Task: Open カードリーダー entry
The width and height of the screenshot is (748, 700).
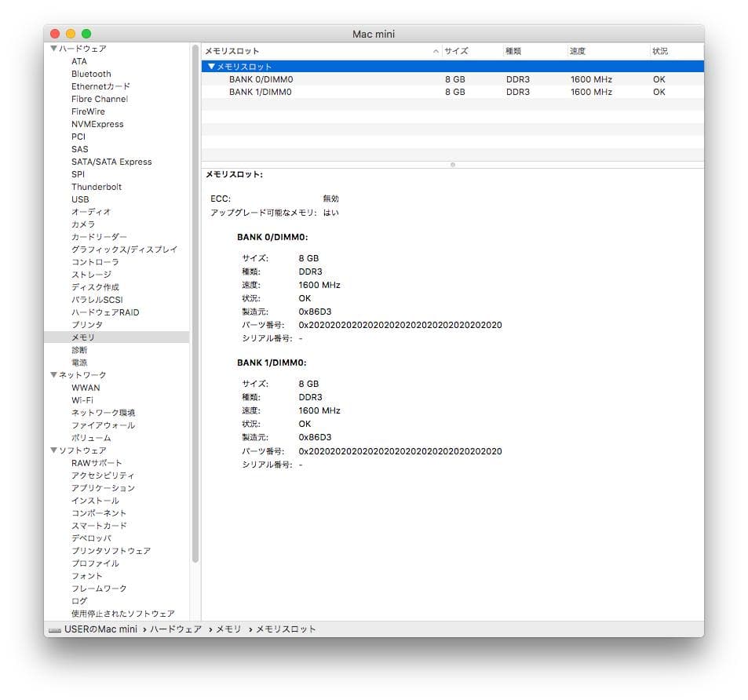Action: [99, 237]
